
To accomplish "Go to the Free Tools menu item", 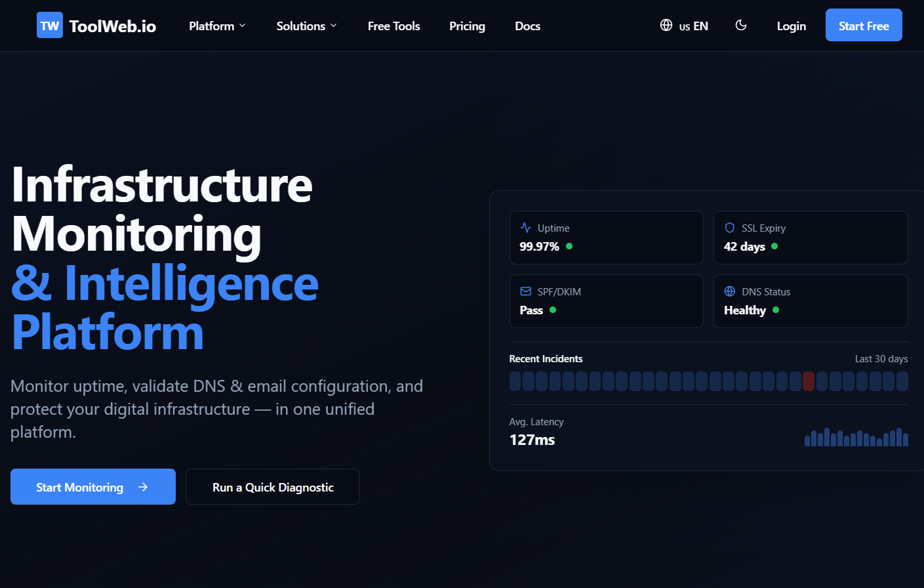I will click(x=393, y=26).
